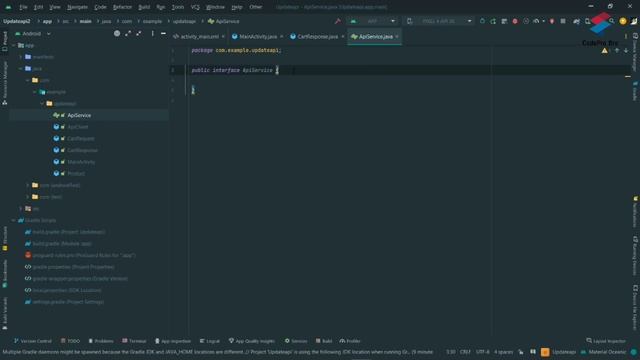Image resolution: width=640 pixels, height=360 pixels.
Task: Click the Apply Changes and Restart Activity icon
Action: 493,21
